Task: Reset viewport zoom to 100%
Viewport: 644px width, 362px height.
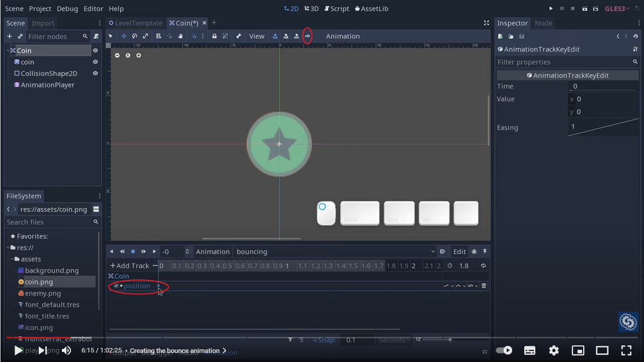Action: point(128,55)
